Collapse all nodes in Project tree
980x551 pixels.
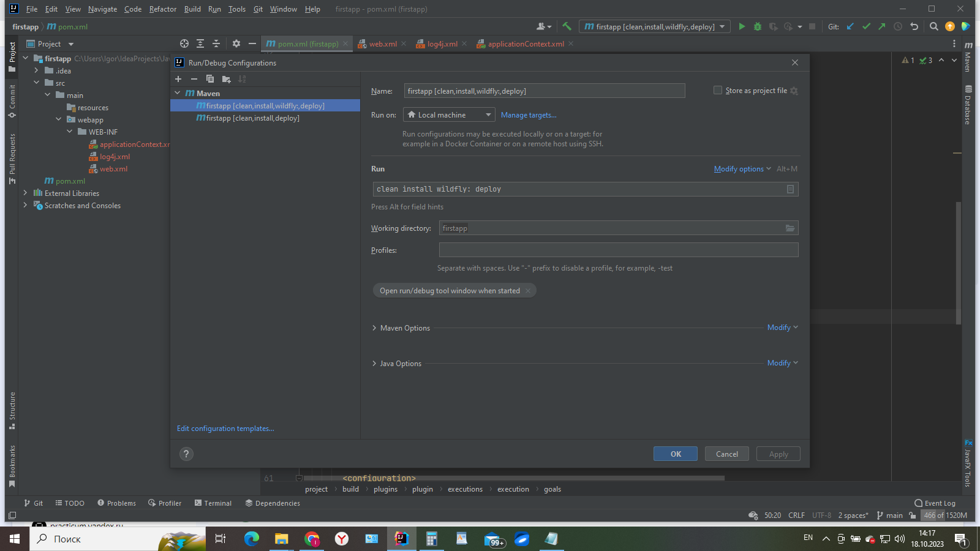pyautogui.click(x=216, y=43)
